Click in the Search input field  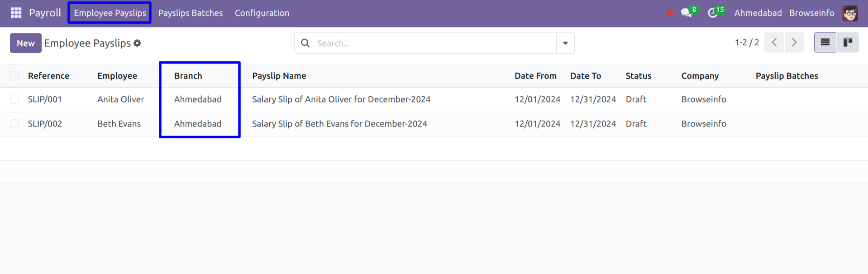[x=430, y=43]
